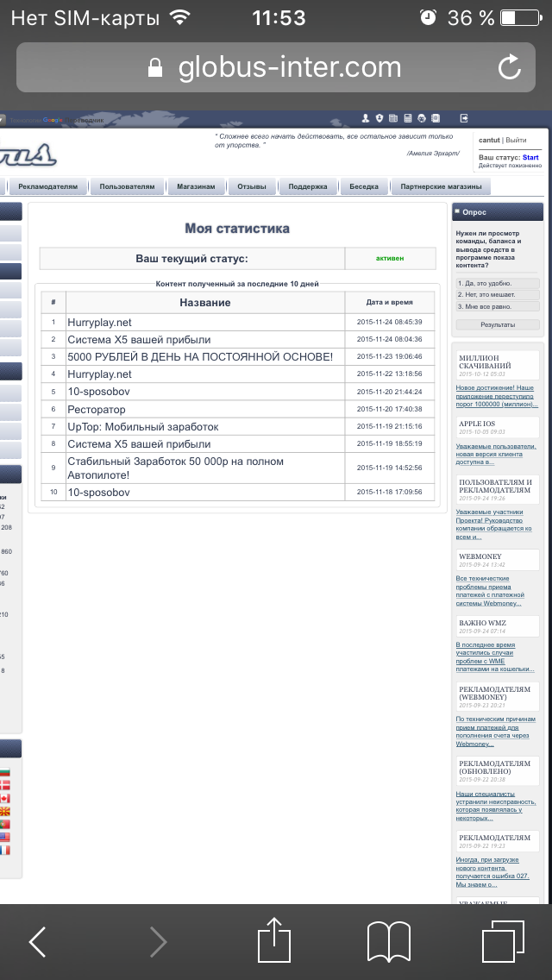Click the green активен status cell

point(390,258)
